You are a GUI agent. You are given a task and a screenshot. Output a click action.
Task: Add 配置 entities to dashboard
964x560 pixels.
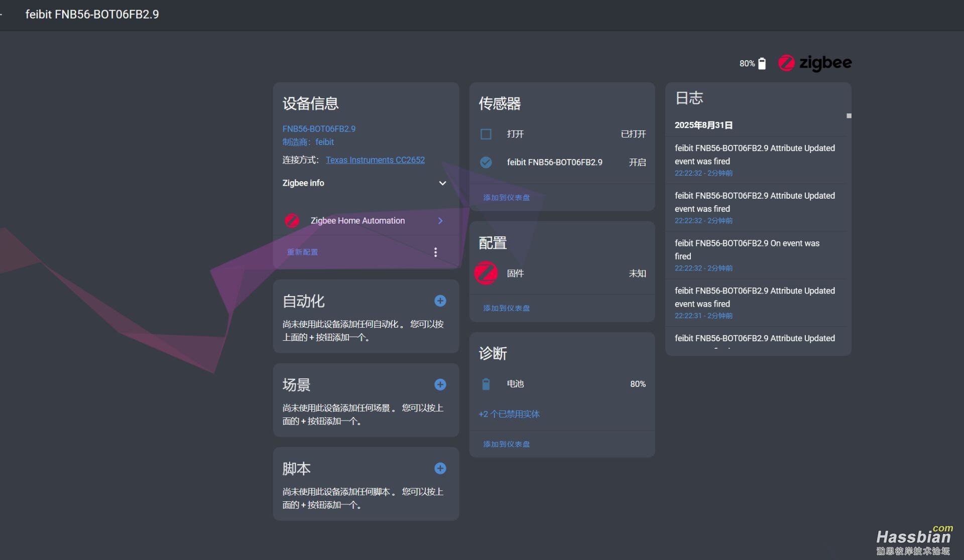click(x=507, y=308)
